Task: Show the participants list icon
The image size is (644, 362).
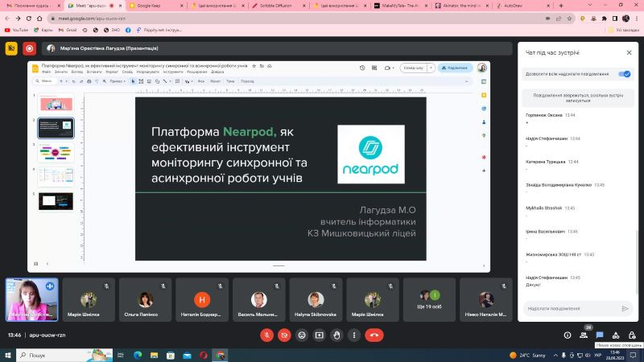Action: (x=583, y=335)
